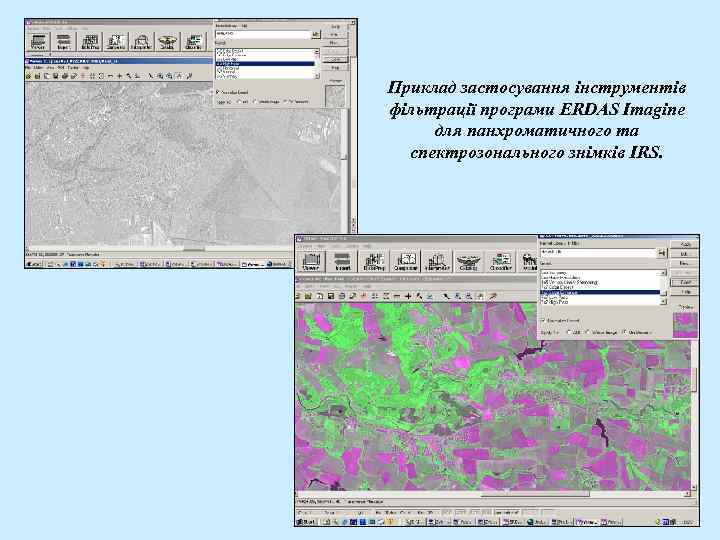Open the AOI menu of the grayscale viewer
The height and width of the screenshot is (540, 720).
60,68
